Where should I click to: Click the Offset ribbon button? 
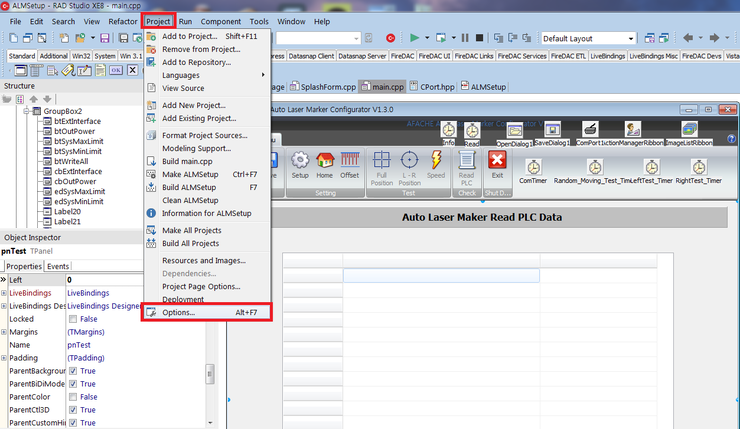click(x=350, y=165)
